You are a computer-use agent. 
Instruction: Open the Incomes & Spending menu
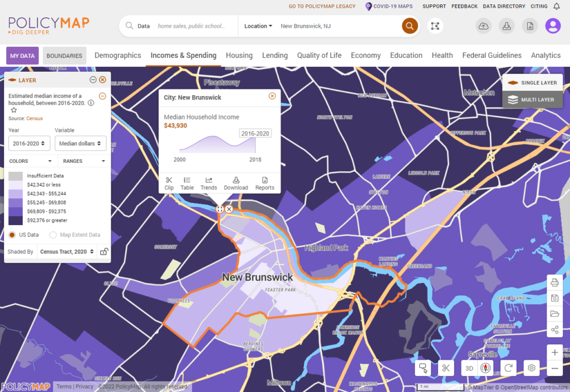184,55
